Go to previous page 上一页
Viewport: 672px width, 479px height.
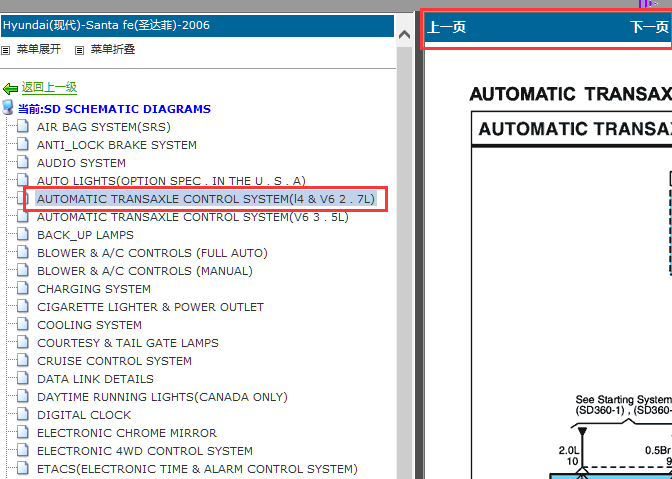(447, 27)
